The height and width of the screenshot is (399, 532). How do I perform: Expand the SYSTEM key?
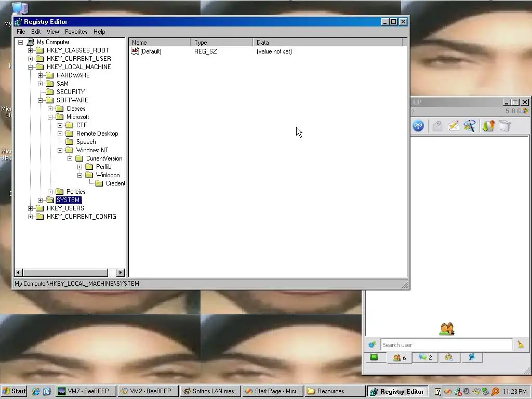click(x=41, y=200)
